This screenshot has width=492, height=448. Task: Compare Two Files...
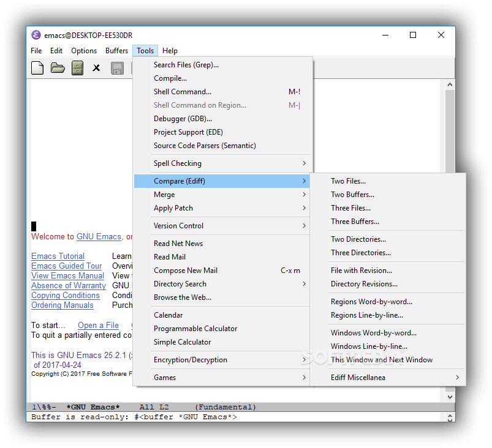click(388, 181)
